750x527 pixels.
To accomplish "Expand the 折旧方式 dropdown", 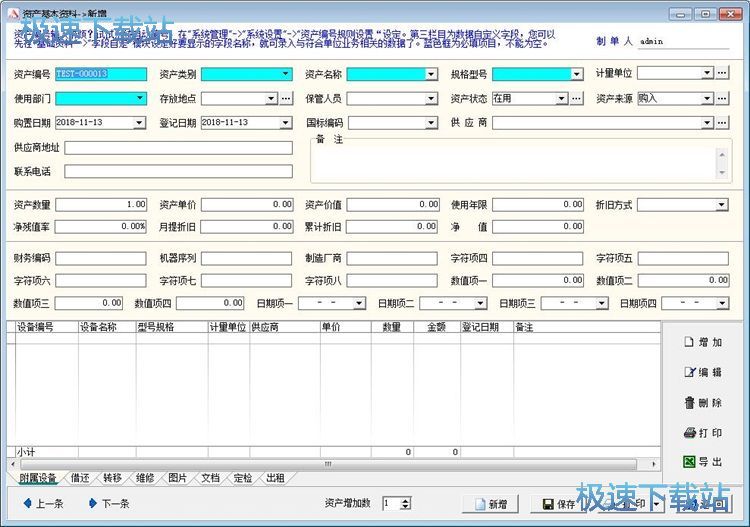I will click(721, 205).
